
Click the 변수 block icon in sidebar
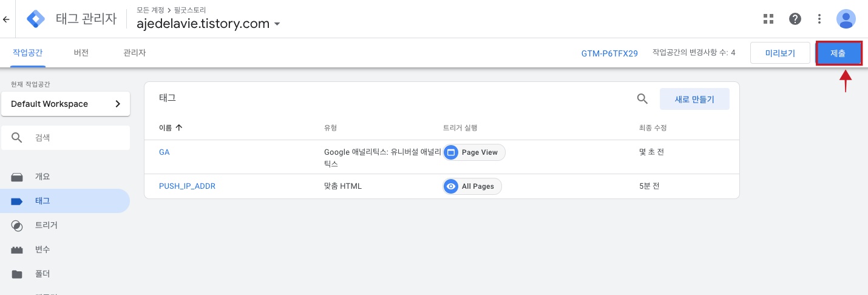pyautogui.click(x=17, y=249)
